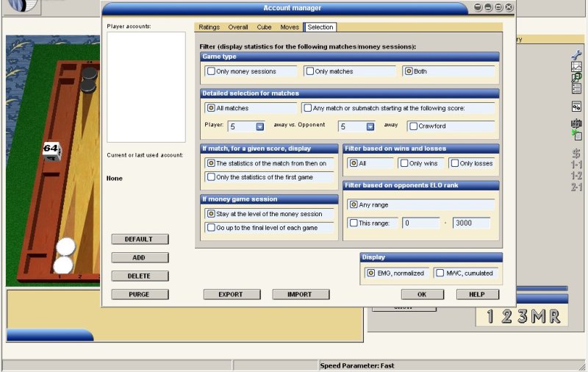Image resolution: width=588 pixels, height=372 pixels.
Task: Click the wrench settings icon
Action: click(576, 55)
